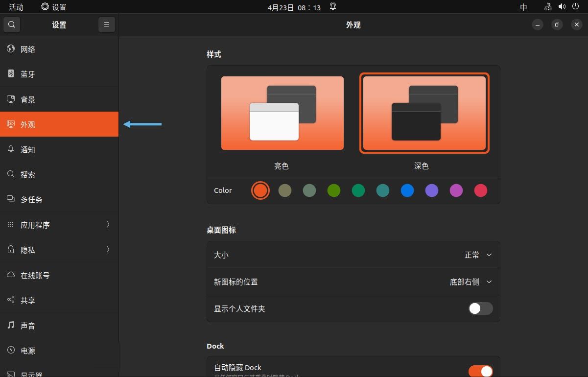Select the 亮色 light style thumbnail
This screenshot has height=377, width=588.
click(x=282, y=113)
